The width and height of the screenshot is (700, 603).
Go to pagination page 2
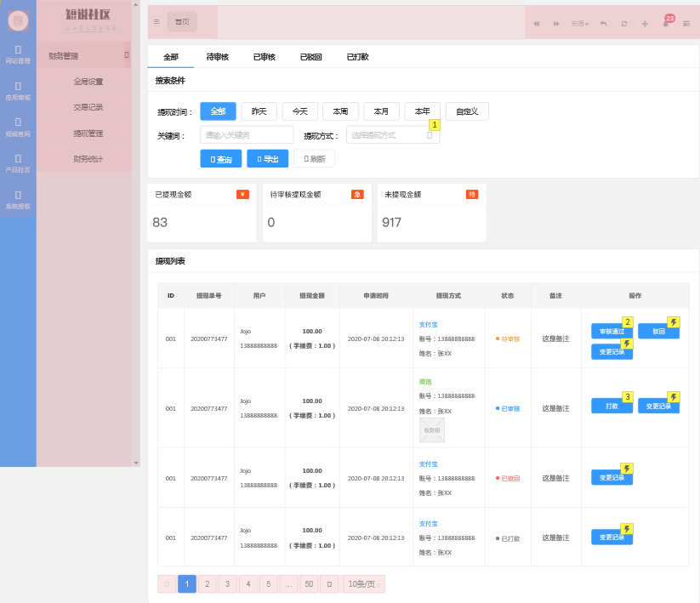(208, 583)
